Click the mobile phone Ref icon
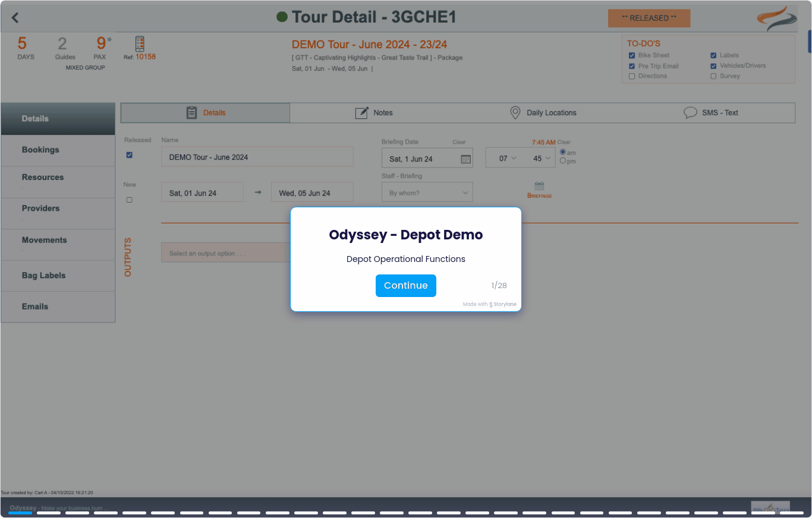812x518 pixels. 140,44
